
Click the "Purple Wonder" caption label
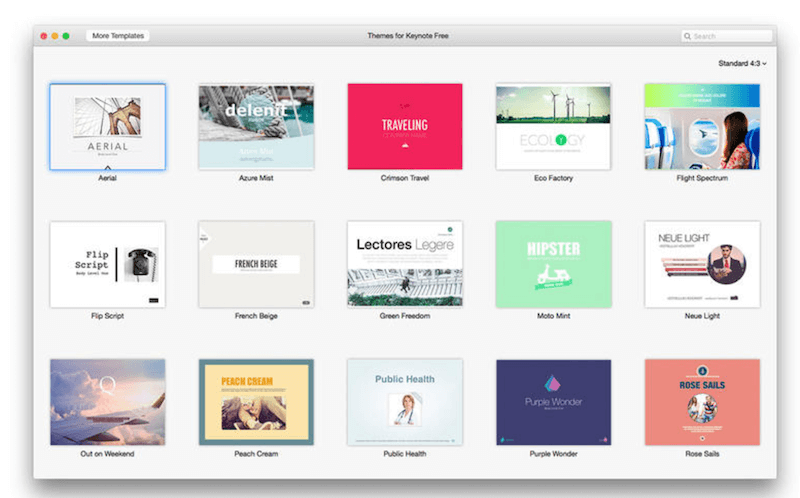(554, 454)
